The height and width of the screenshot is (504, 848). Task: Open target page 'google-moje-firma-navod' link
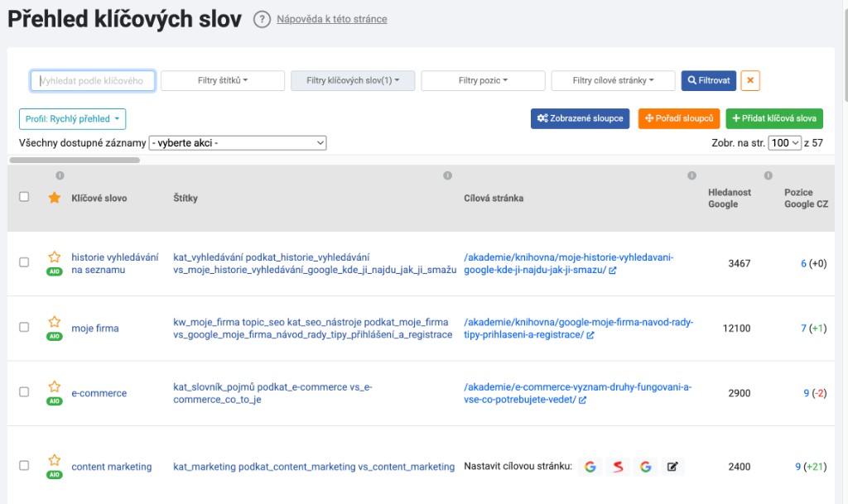[x=578, y=329]
